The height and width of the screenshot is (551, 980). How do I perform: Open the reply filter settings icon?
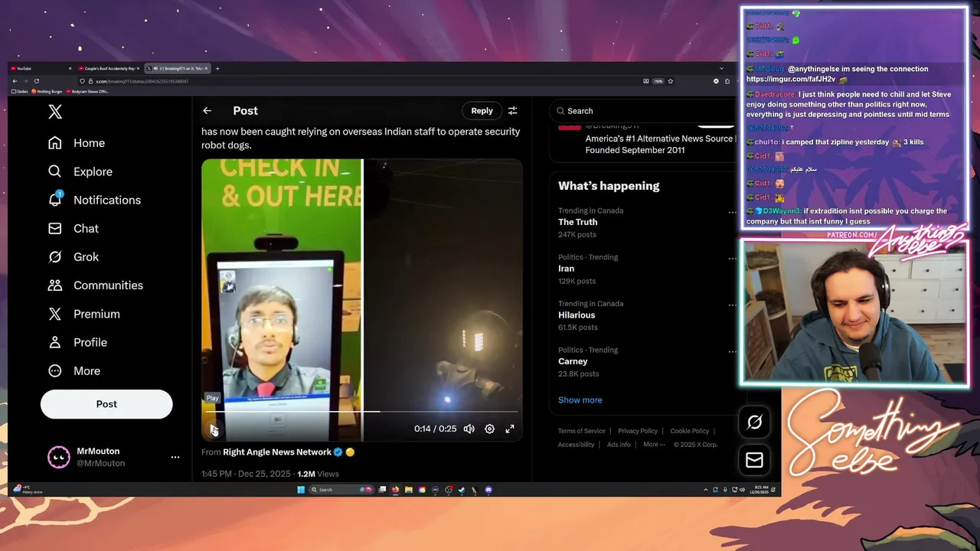click(x=513, y=111)
